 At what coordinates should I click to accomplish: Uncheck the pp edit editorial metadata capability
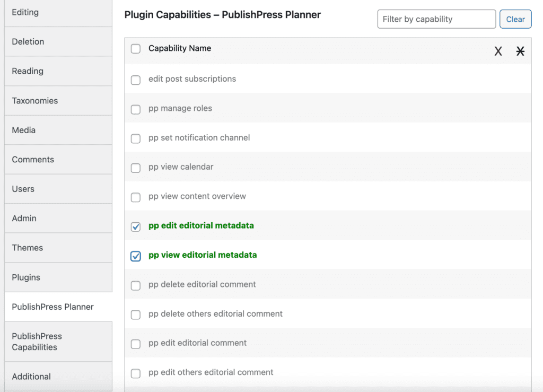[135, 226]
